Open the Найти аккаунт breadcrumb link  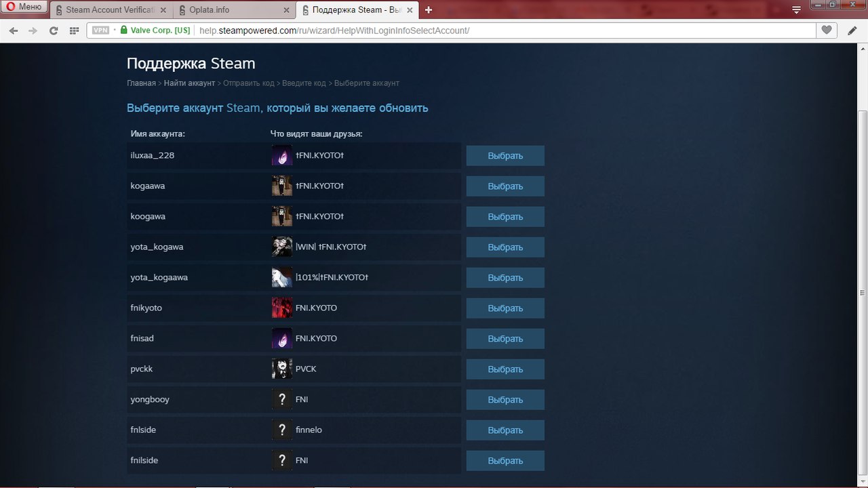189,83
